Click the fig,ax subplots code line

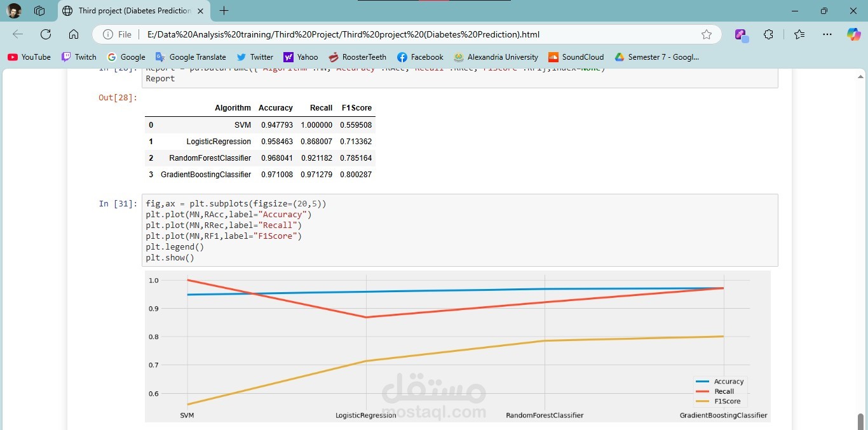pos(236,204)
